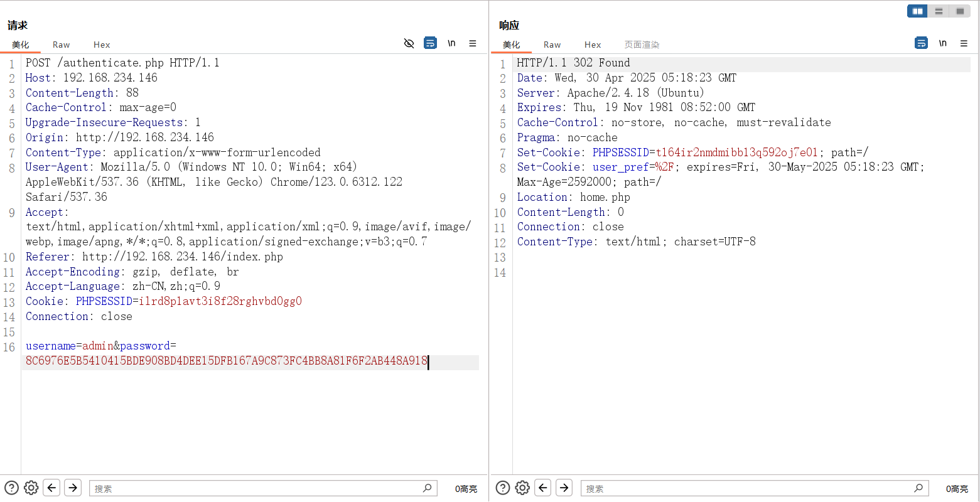Go to previous match arrow in response search
Viewport: 980px width, 502px height.
click(543, 488)
